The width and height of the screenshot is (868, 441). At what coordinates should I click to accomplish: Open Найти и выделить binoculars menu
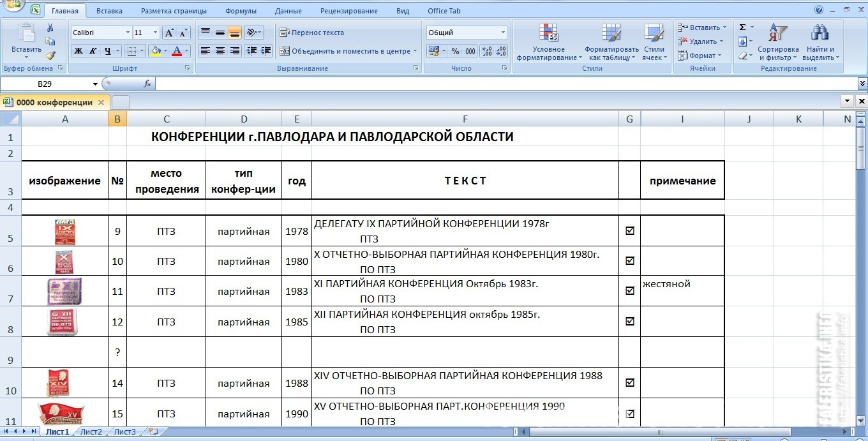(x=821, y=42)
